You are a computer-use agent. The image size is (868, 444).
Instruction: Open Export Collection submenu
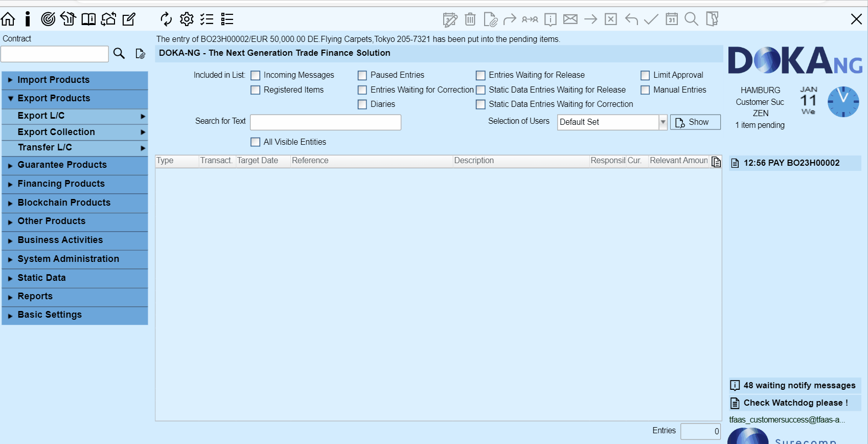pos(75,132)
